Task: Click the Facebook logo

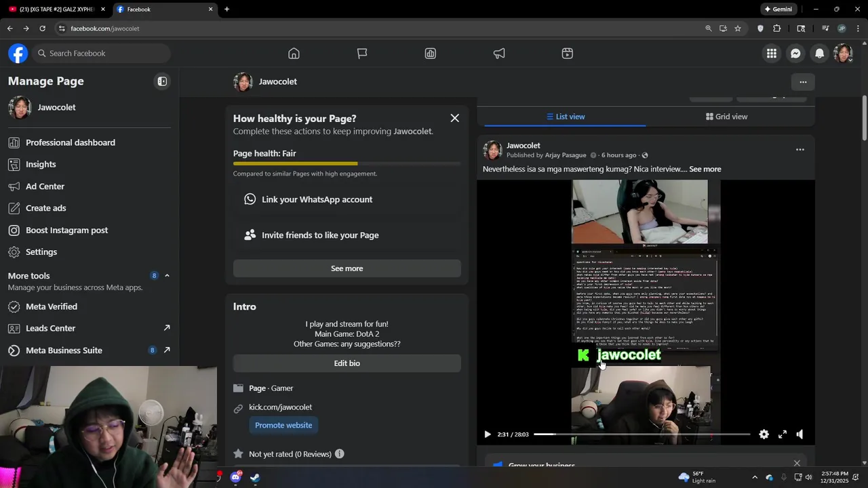Action: click(x=18, y=54)
